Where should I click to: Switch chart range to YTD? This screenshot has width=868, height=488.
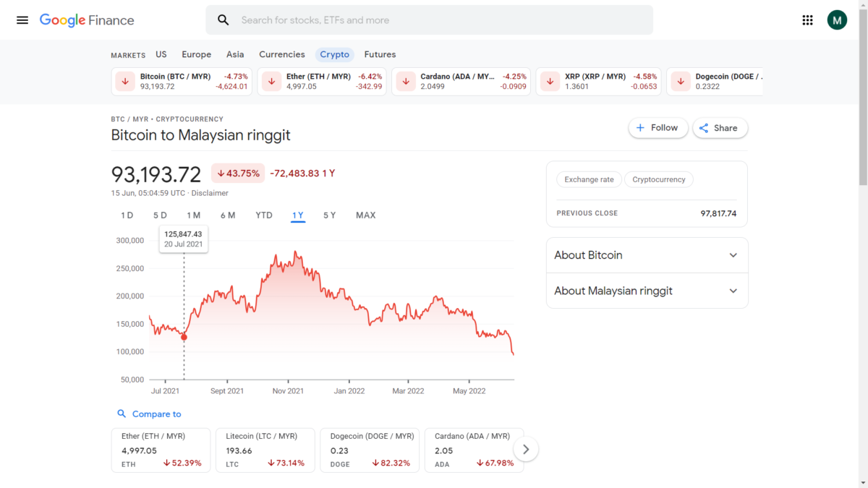pos(264,215)
